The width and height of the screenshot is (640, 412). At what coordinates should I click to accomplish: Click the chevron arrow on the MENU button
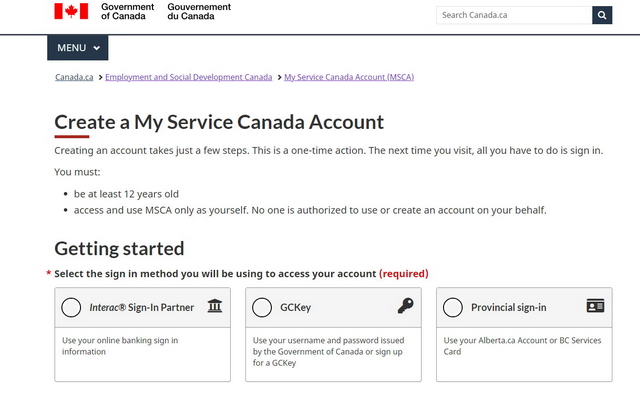pos(97,48)
